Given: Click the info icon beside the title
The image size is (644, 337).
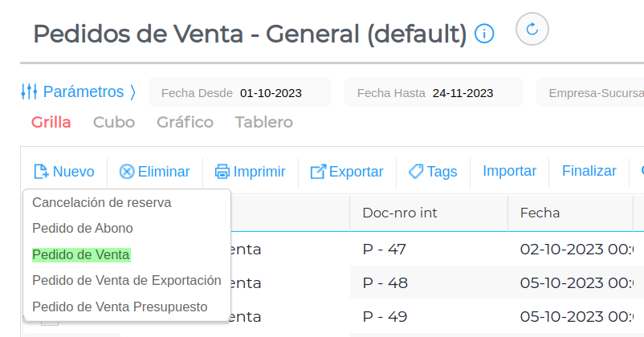Looking at the screenshot, I should point(484,34).
